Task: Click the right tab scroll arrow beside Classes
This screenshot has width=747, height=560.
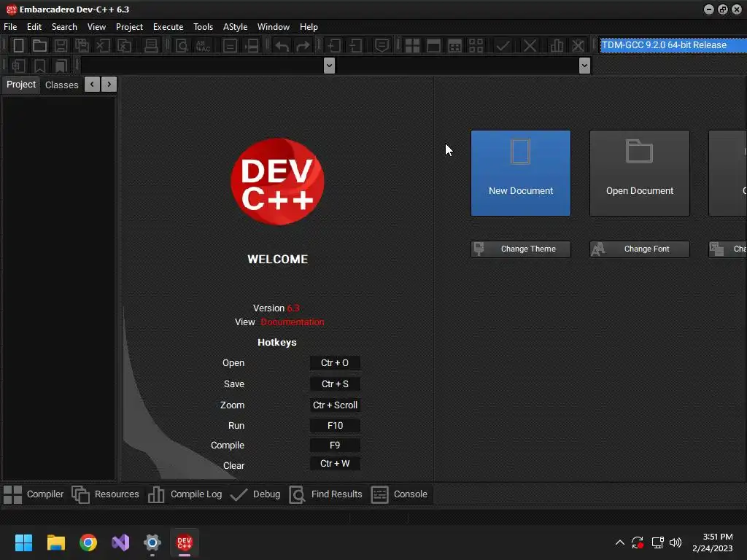Action: tap(109, 85)
